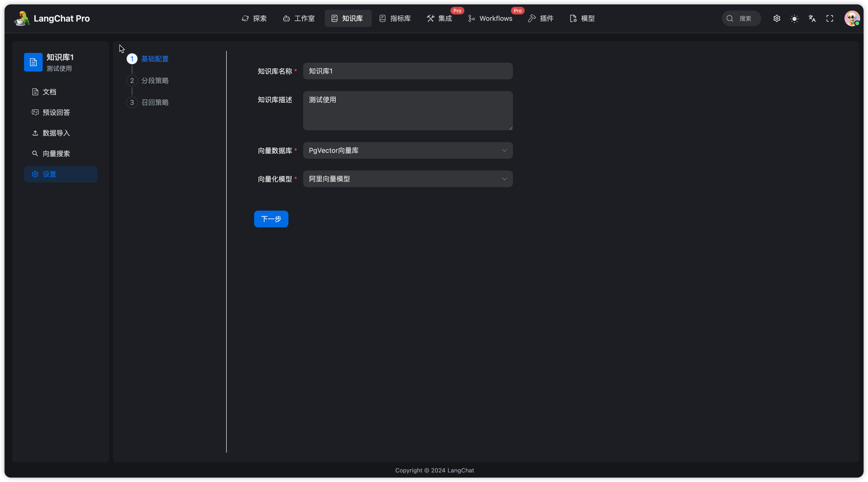Click Copyright © 2024 LangChat footer text

tap(434, 470)
